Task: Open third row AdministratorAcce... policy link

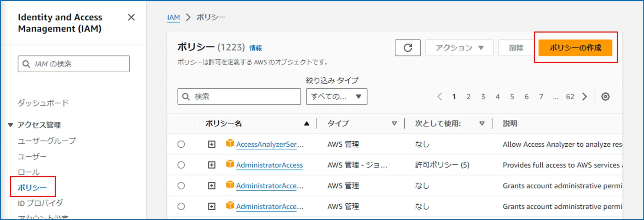Action: [270, 186]
